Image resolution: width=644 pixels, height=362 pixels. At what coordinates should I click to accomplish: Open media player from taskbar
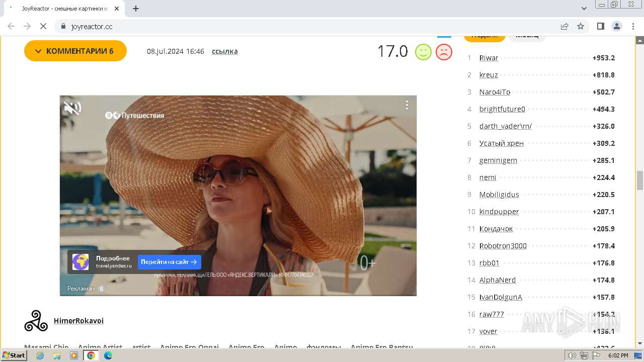click(x=74, y=355)
